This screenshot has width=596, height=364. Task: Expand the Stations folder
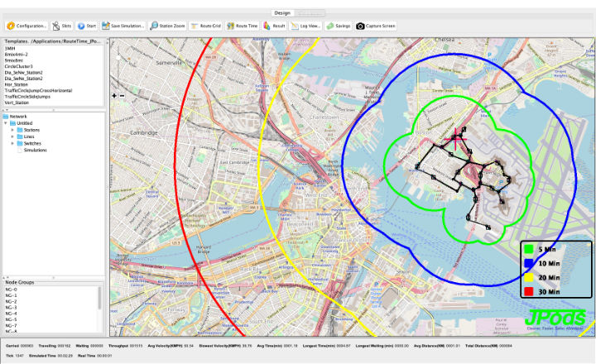12,131
